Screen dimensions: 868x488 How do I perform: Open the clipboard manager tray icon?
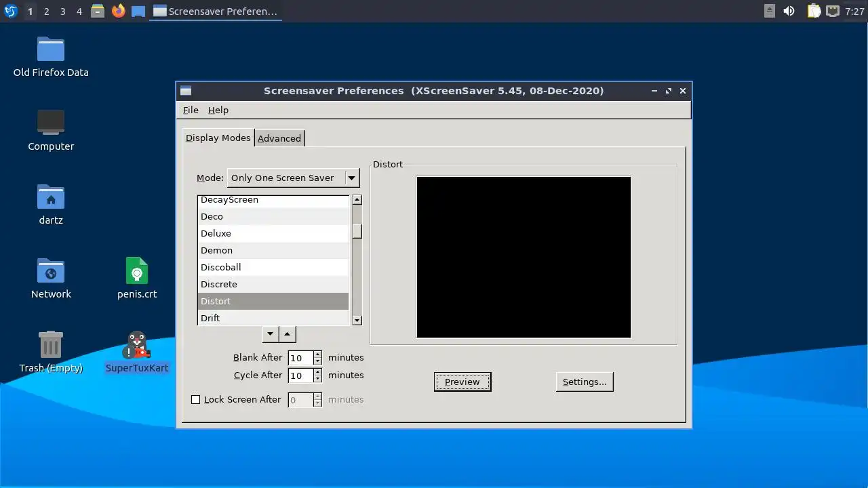coord(814,11)
